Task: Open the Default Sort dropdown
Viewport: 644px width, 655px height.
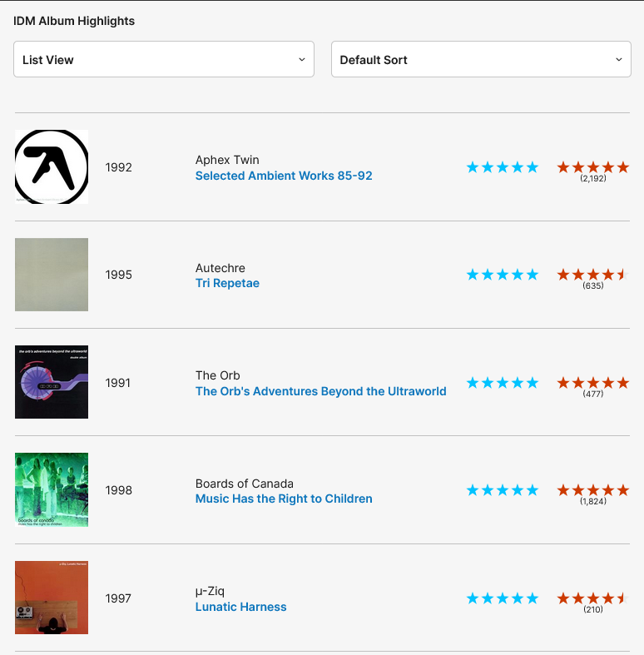Action: [480, 60]
